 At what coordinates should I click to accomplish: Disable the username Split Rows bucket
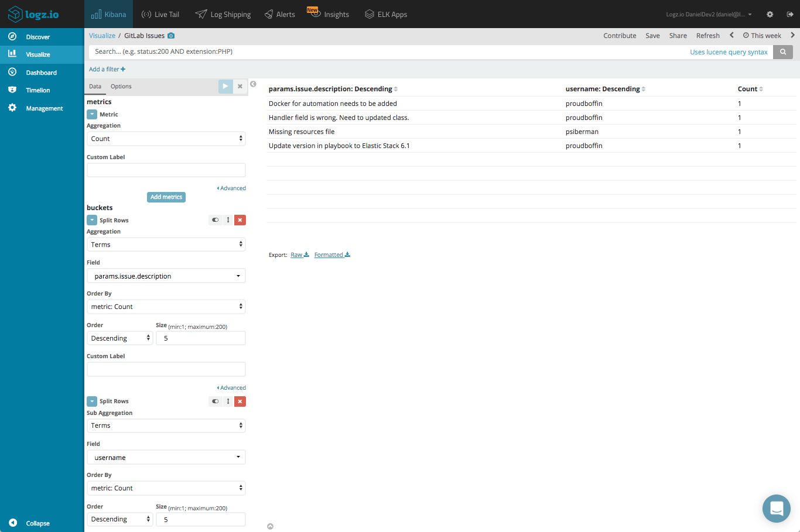click(216, 401)
